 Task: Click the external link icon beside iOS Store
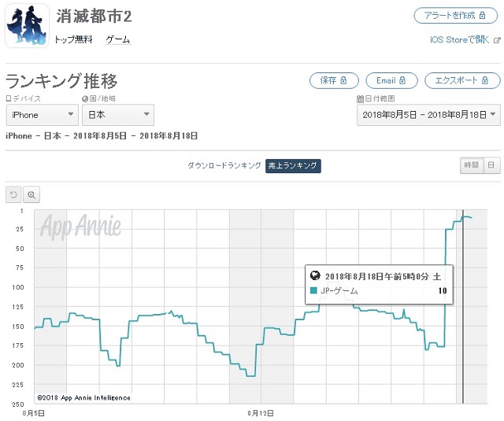pyautogui.click(x=497, y=40)
